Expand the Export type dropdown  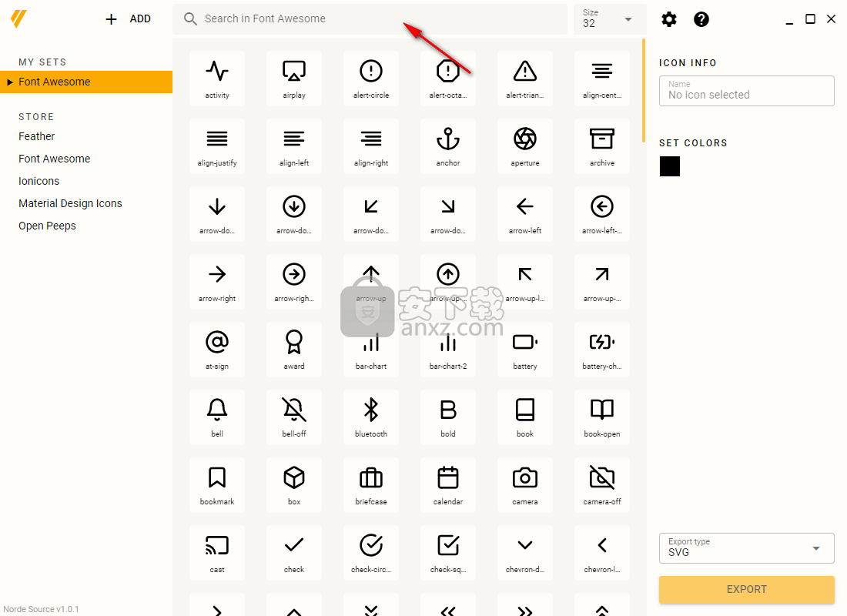(x=747, y=548)
